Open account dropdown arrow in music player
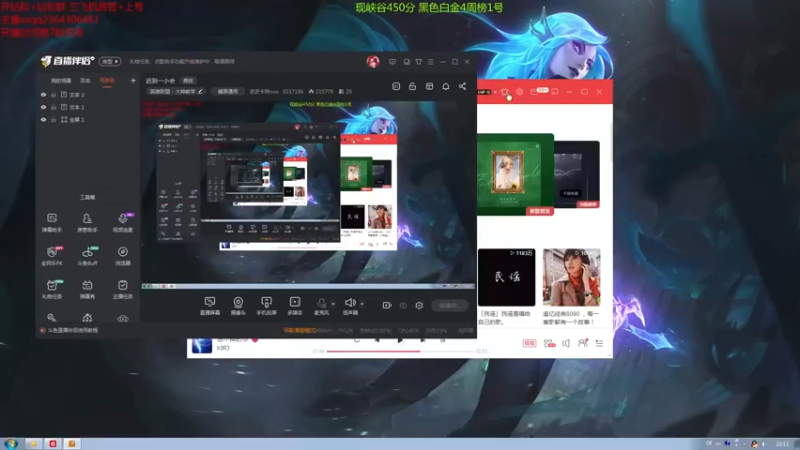The height and width of the screenshot is (450, 800). (495, 92)
